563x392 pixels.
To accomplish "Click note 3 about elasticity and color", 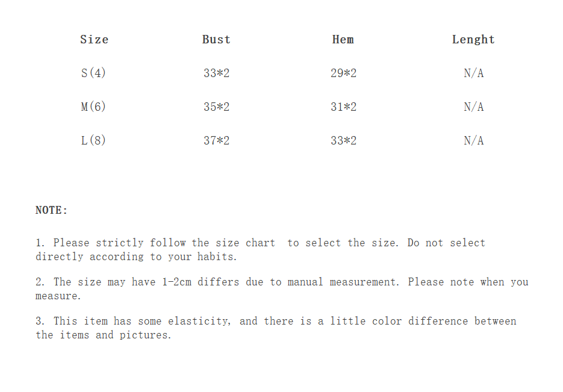I will click(275, 328).
